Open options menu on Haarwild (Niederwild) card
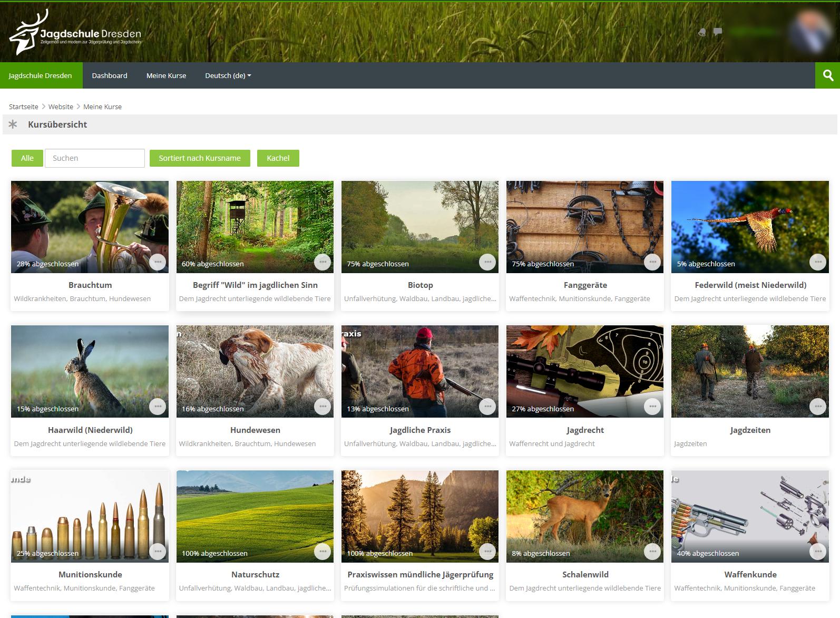Image resolution: width=840 pixels, height=618 pixels. pyautogui.click(x=158, y=407)
